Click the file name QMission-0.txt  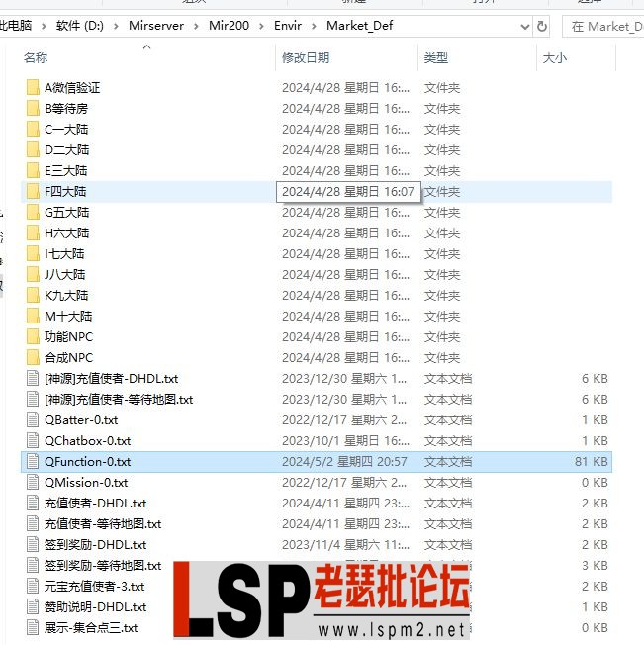click(x=86, y=483)
